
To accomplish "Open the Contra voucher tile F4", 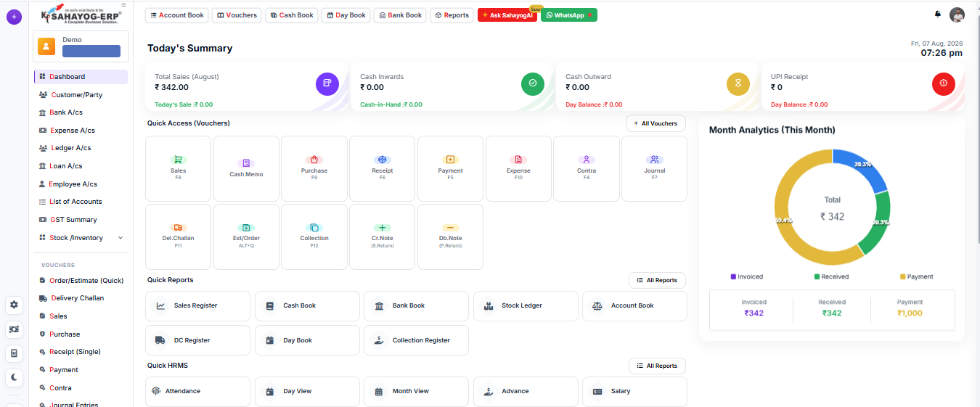I will click(x=587, y=168).
